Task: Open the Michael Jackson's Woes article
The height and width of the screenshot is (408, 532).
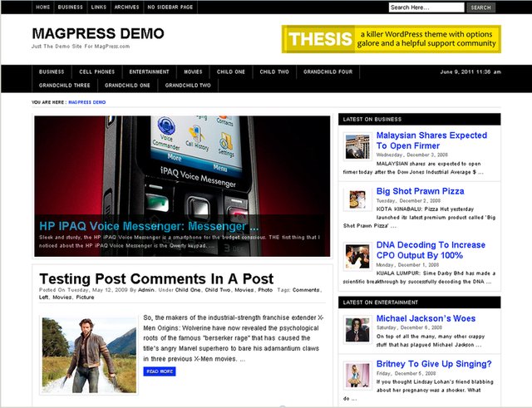Action: 426,318
